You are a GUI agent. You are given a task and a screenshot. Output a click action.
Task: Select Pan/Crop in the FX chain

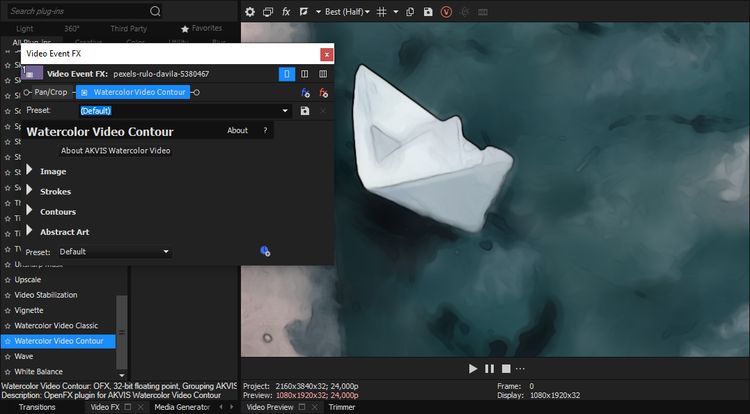[x=51, y=92]
